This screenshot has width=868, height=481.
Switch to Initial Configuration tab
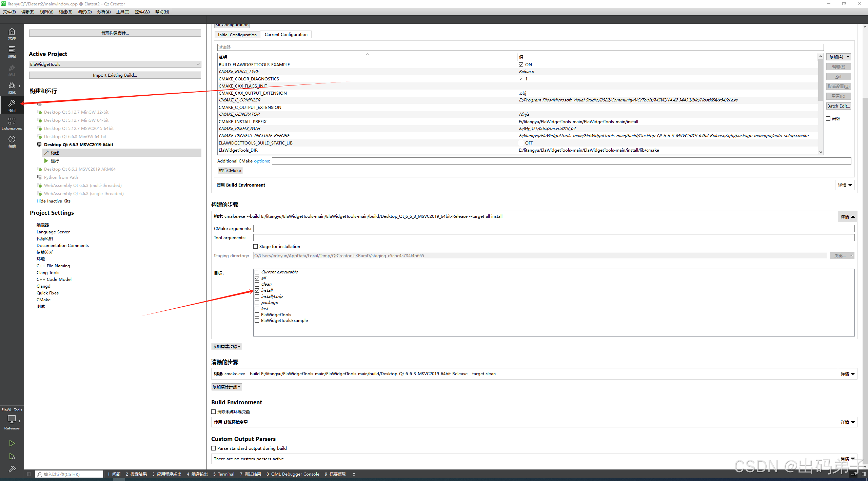pyautogui.click(x=237, y=35)
